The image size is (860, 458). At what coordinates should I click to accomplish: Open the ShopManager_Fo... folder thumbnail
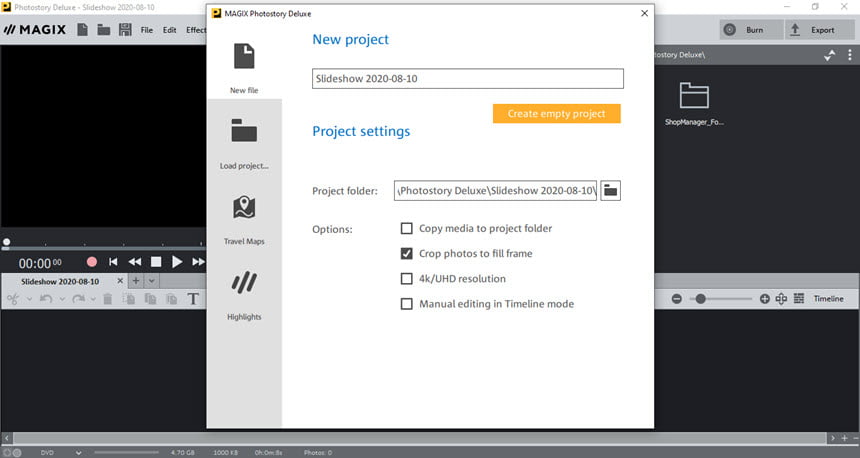tap(694, 103)
